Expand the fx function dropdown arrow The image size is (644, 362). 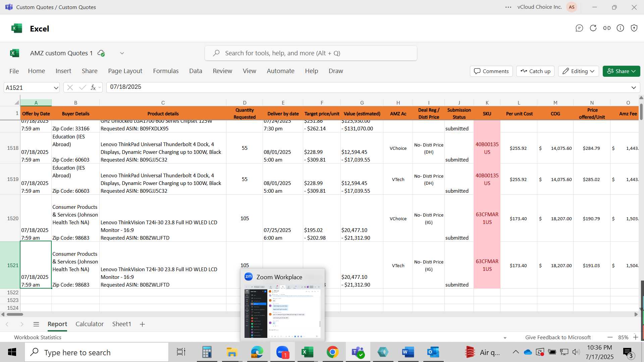(100, 88)
